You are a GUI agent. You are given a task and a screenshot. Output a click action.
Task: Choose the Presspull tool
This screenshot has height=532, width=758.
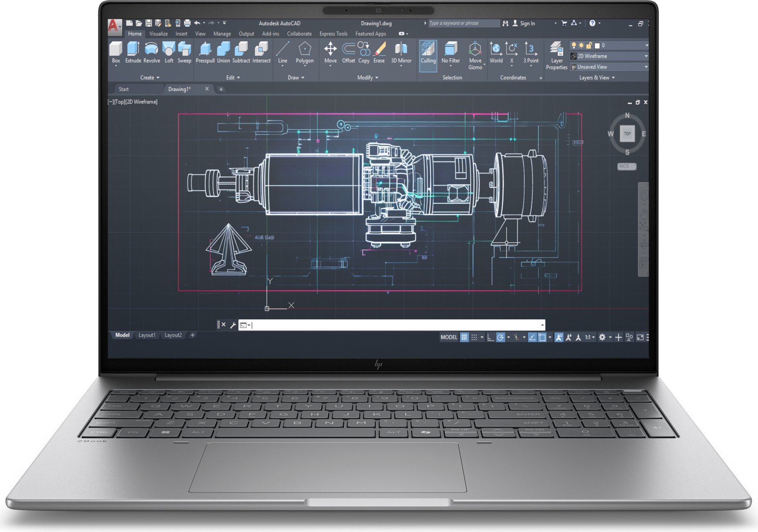205,52
